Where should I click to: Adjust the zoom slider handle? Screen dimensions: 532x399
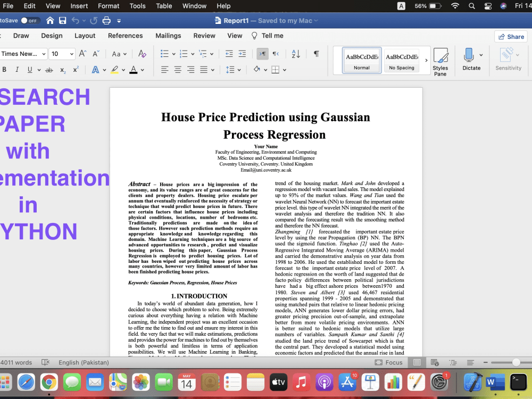[x=516, y=362]
